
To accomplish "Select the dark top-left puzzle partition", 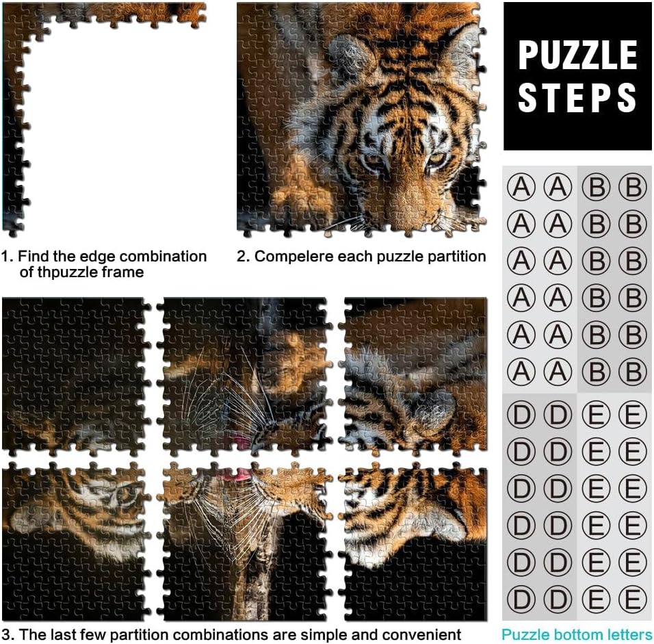I will 77,374.
